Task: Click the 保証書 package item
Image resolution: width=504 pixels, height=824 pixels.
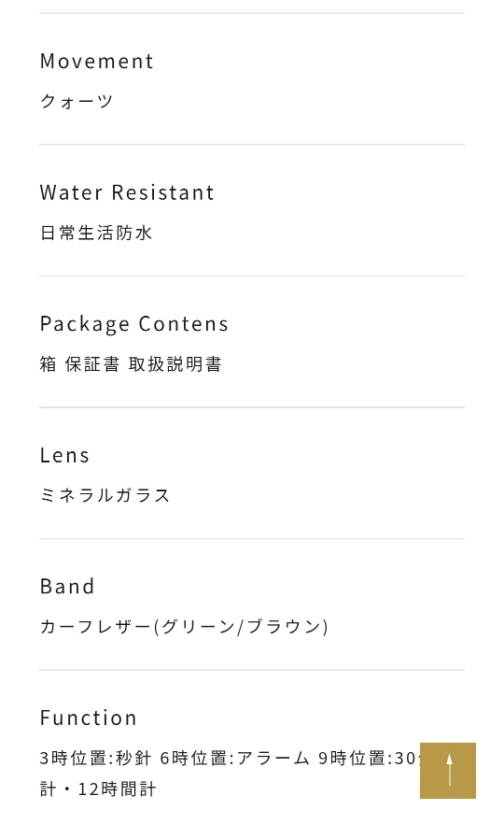Action: [x=92, y=363]
